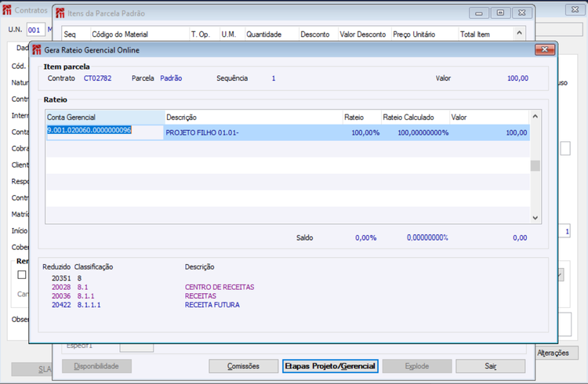Click the Rateio grid scroll down arrow
Viewport: 588px width, 384px height.
pos(535,218)
